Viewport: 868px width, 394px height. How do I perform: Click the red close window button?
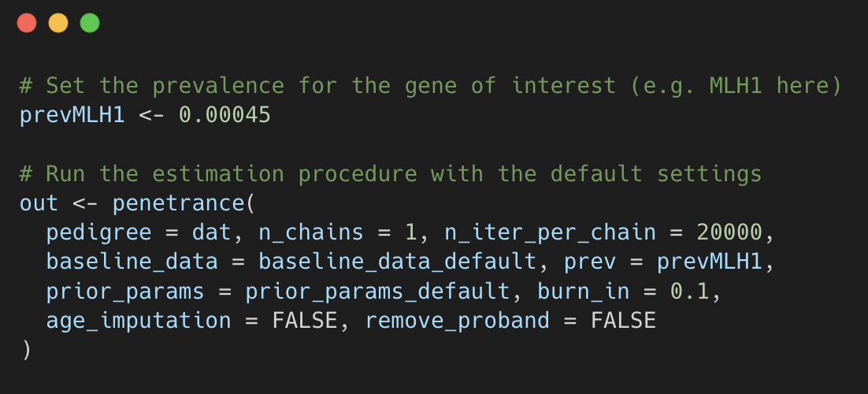point(27,23)
